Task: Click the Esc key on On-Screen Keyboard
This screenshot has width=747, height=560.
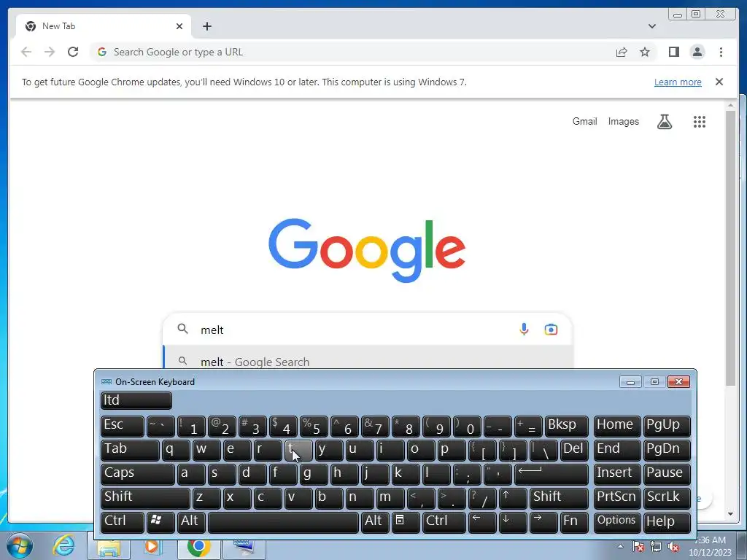Action: 123,426
